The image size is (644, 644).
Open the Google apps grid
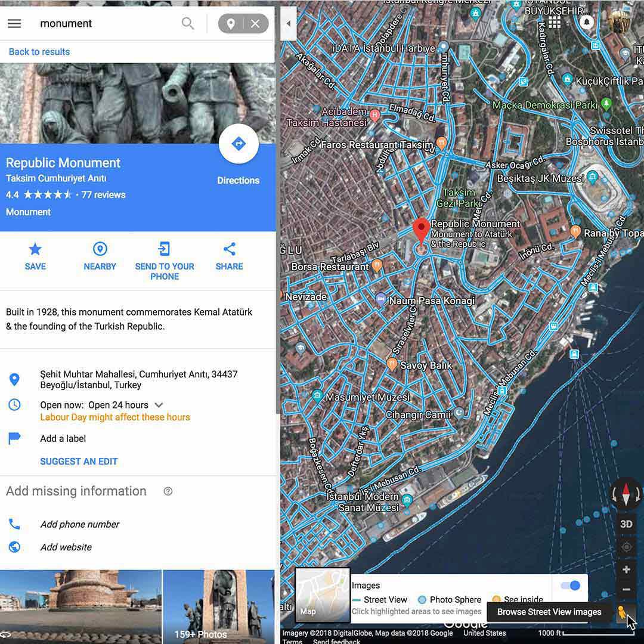pos(555,22)
